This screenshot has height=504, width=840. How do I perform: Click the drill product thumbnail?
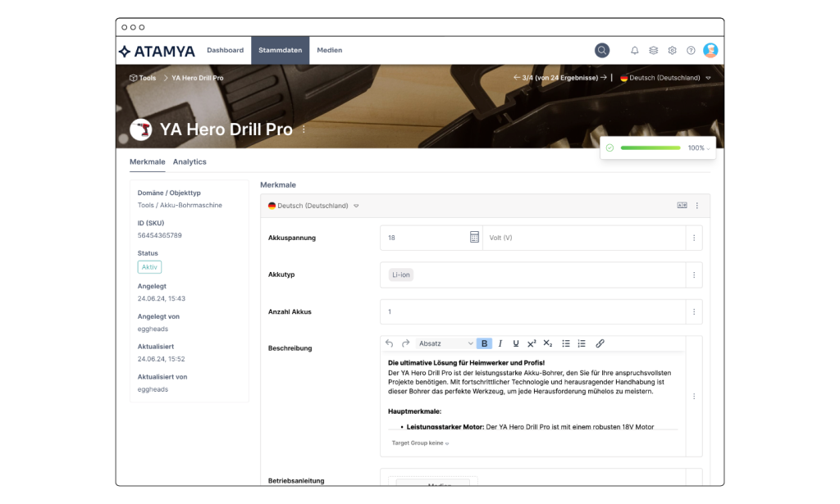[141, 129]
